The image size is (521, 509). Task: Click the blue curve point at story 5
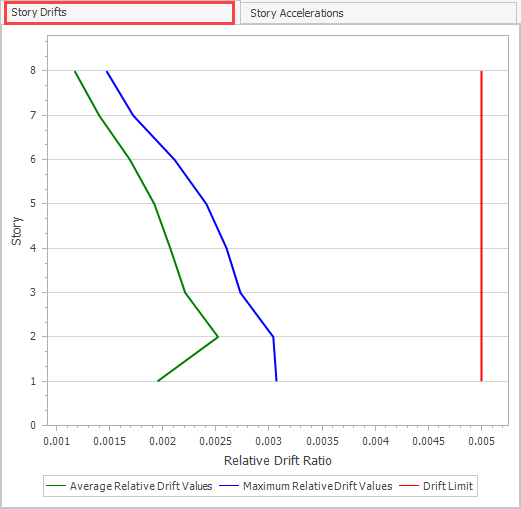[x=207, y=204]
